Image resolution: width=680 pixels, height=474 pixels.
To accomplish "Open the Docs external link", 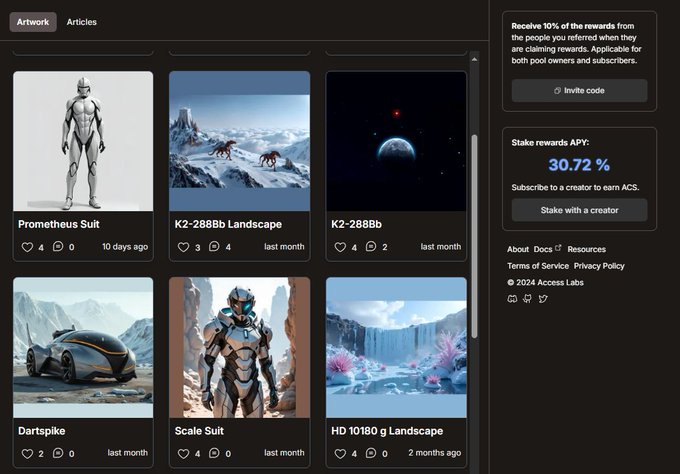I will (547, 249).
